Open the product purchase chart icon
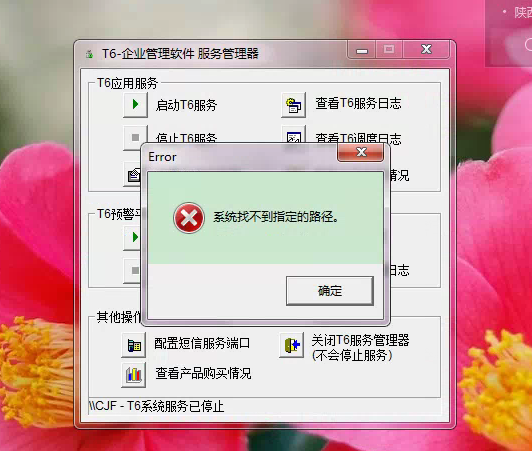This screenshot has width=532, height=451. tap(134, 375)
